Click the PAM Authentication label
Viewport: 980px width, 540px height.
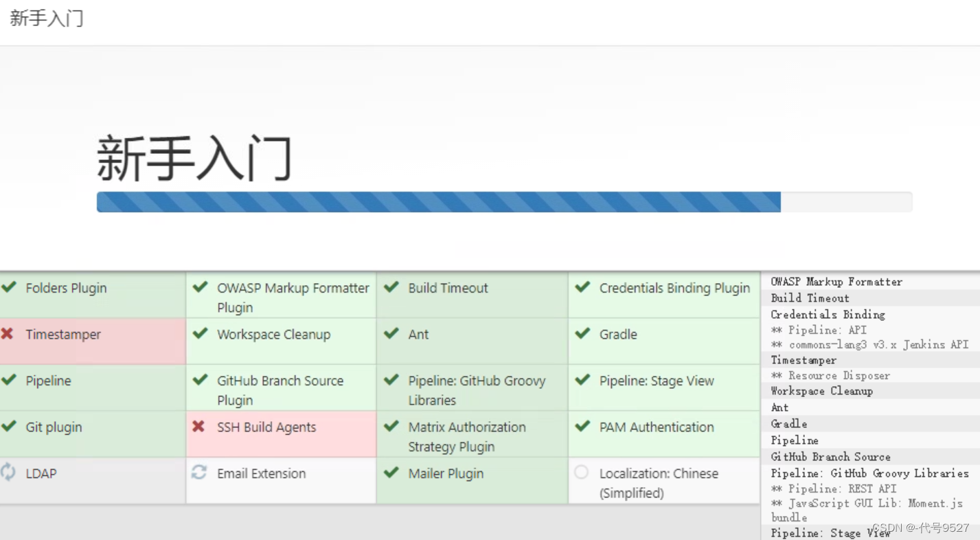(x=657, y=427)
